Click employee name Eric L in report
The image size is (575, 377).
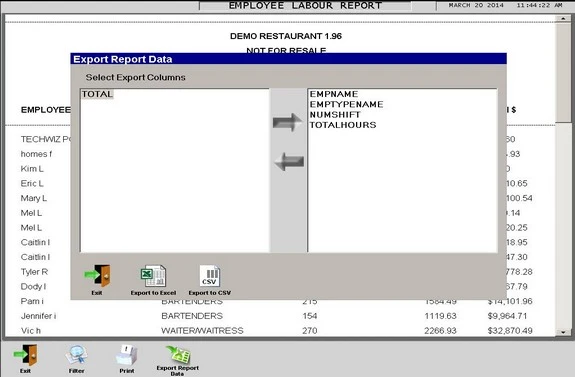(32, 183)
